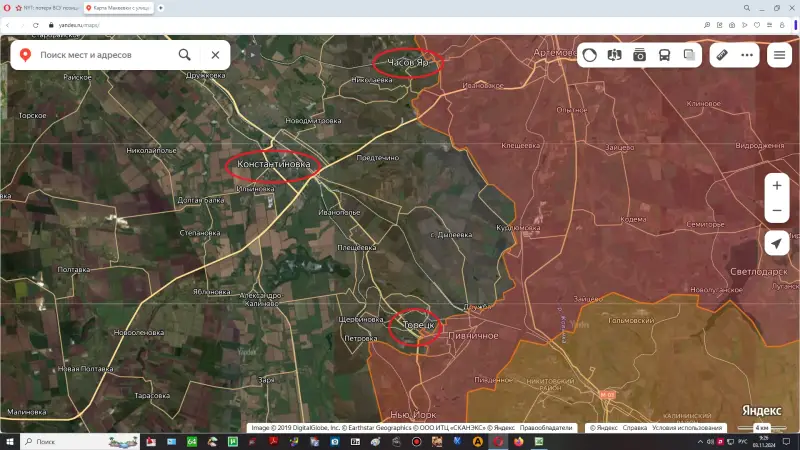
Task: Open the 'Справка' help link
Action: 635,428
